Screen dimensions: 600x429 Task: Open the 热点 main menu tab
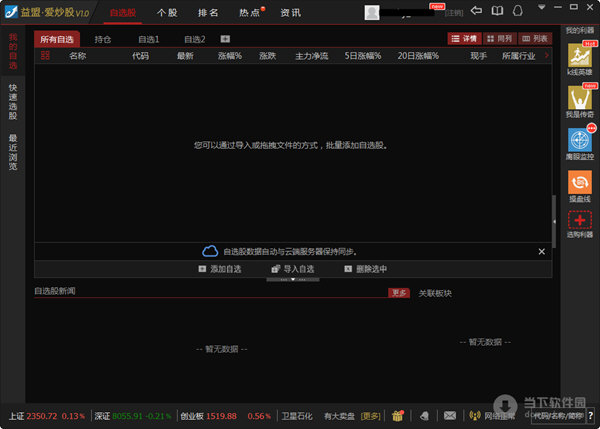tap(250, 13)
